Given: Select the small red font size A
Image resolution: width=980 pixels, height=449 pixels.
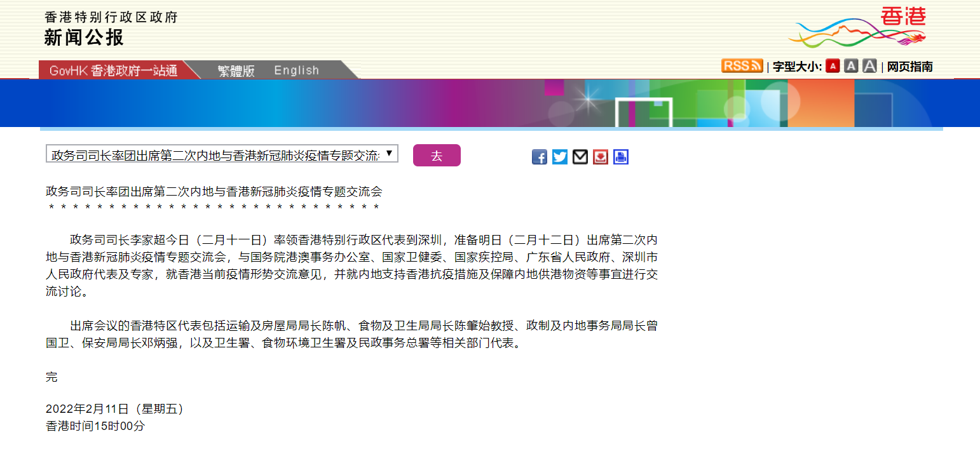Looking at the screenshot, I should [833, 66].
